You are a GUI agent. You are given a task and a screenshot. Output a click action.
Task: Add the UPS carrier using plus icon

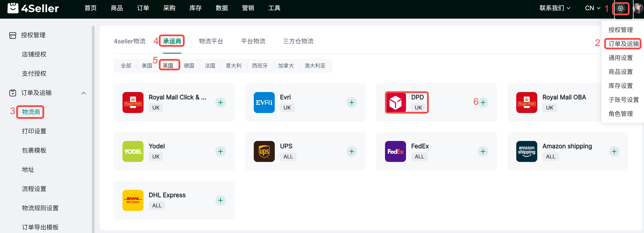point(352,151)
